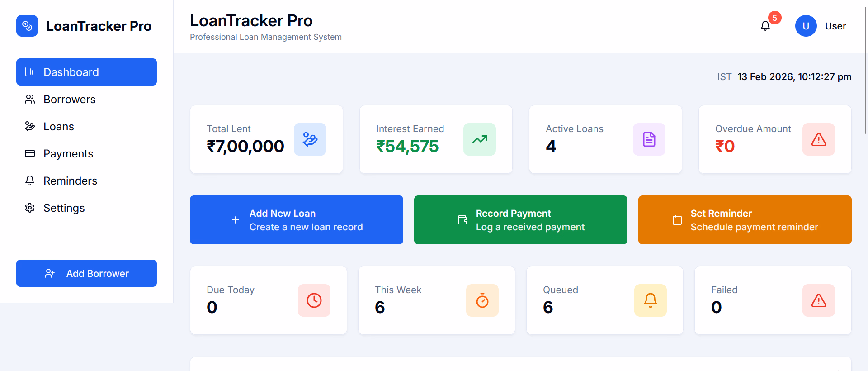Click the Record Payment button
This screenshot has width=868, height=371.
tap(520, 220)
